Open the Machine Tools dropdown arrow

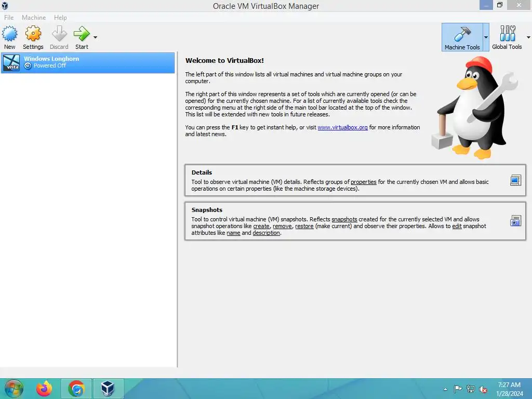tap(486, 37)
